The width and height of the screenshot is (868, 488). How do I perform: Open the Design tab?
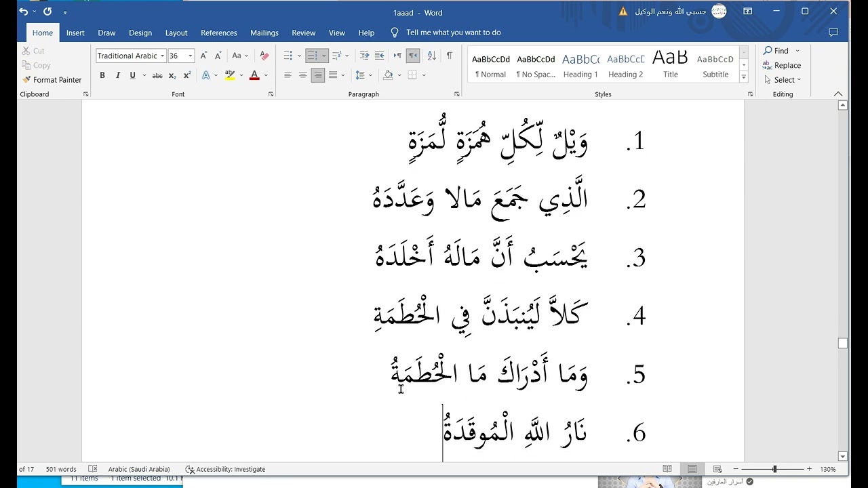[x=140, y=33]
